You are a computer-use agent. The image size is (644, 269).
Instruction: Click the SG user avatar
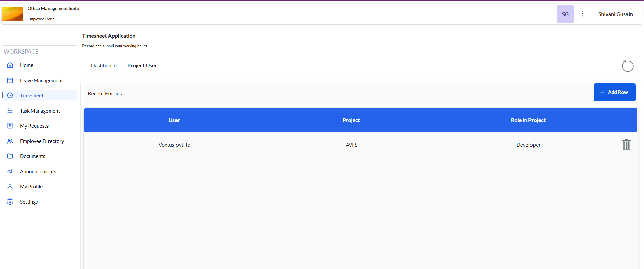[x=565, y=14]
